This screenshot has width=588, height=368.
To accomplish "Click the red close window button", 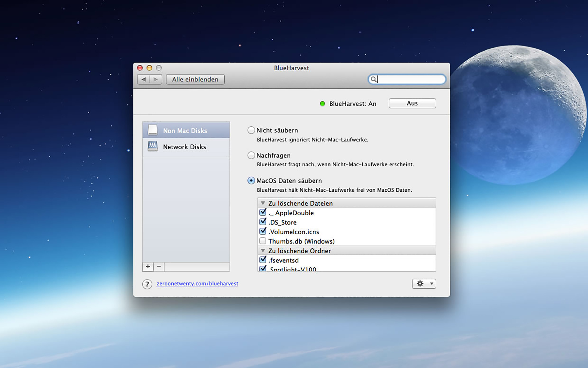I will pos(140,68).
